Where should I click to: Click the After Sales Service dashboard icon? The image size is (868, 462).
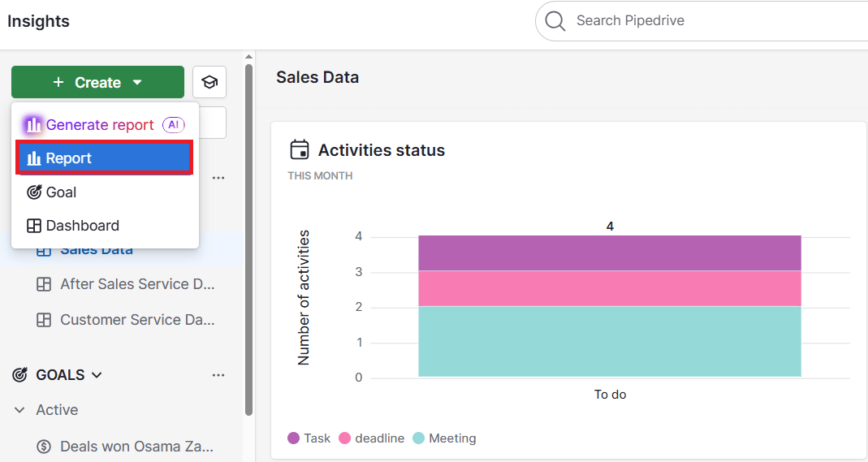coord(44,284)
